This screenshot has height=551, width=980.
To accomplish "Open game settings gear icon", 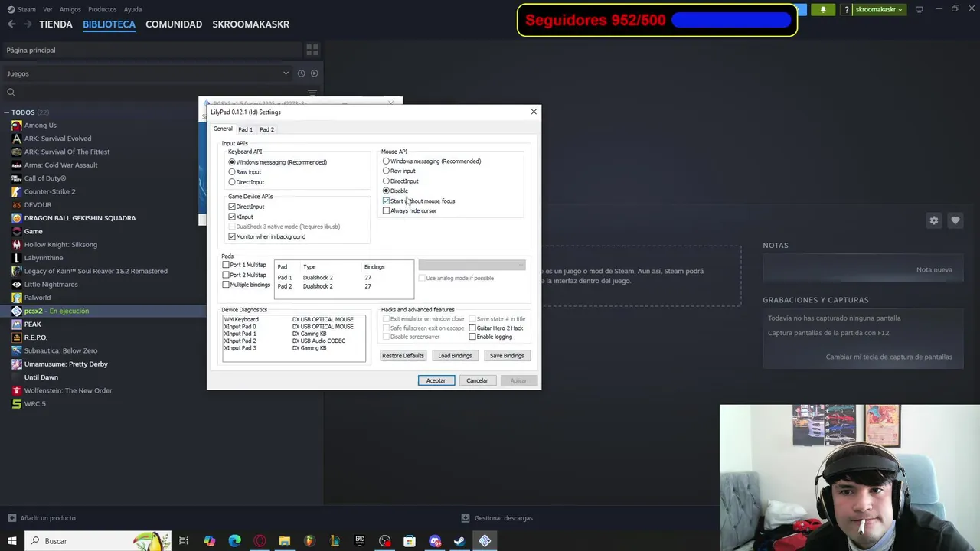I will tap(934, 220).
